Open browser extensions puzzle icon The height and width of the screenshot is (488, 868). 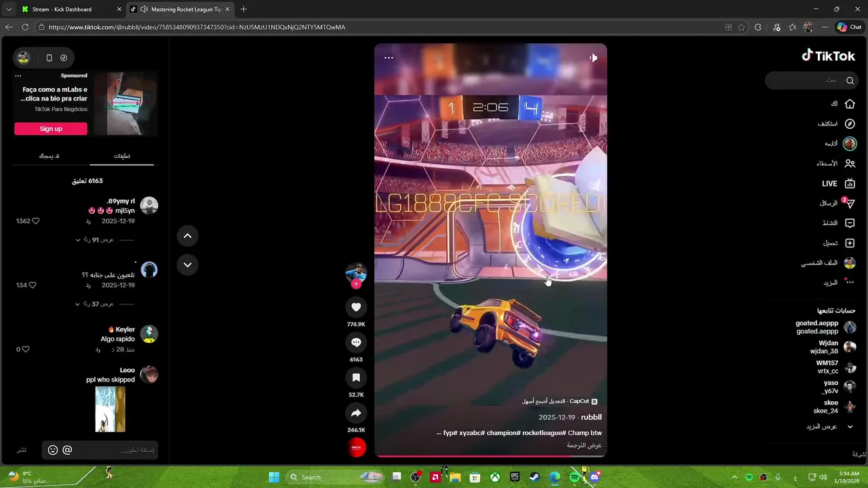pos(758,27)
